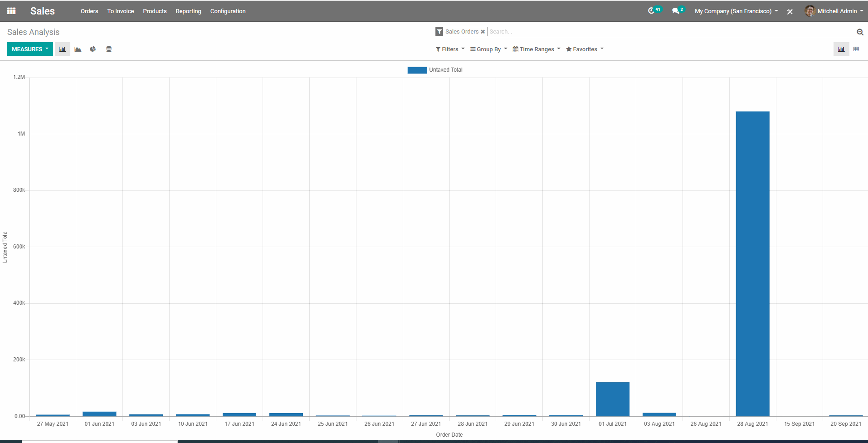
Task: Open the apps grid menu
Action: tap(11, 11)
